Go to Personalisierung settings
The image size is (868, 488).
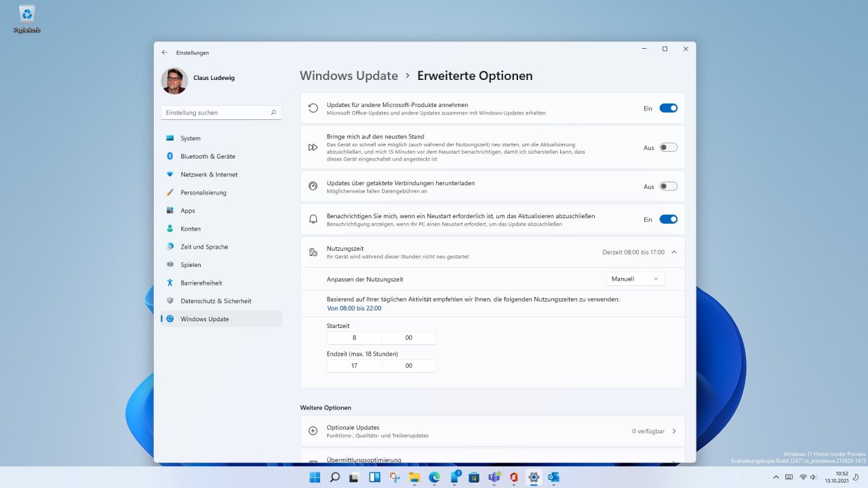(x=221, y=192)
